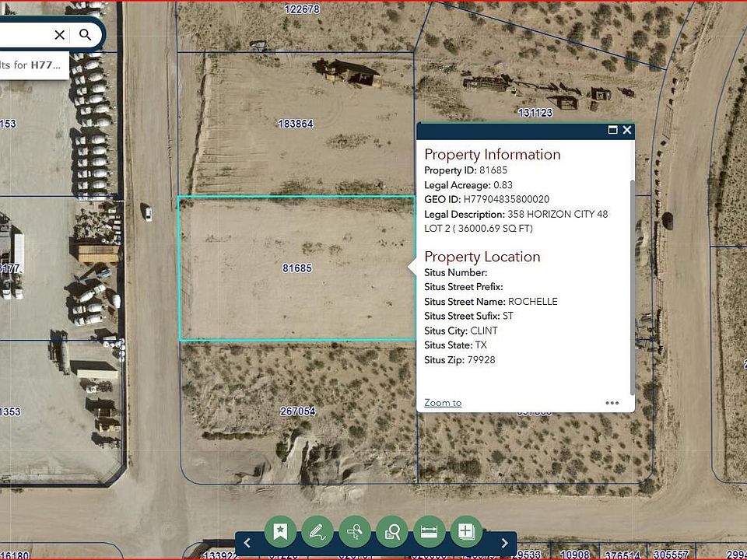Click the popup vertical scrollbar
The width and height of the screenshot is (747, 560).
click(x=632, y=287)
